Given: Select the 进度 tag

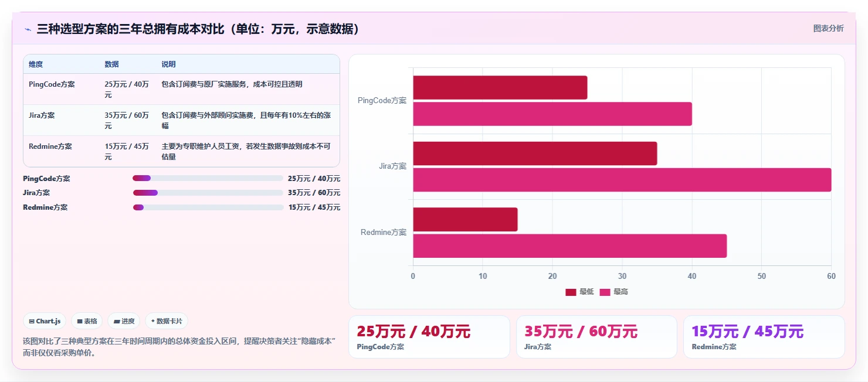Looking at the screenshot, I should pos(124,321).
